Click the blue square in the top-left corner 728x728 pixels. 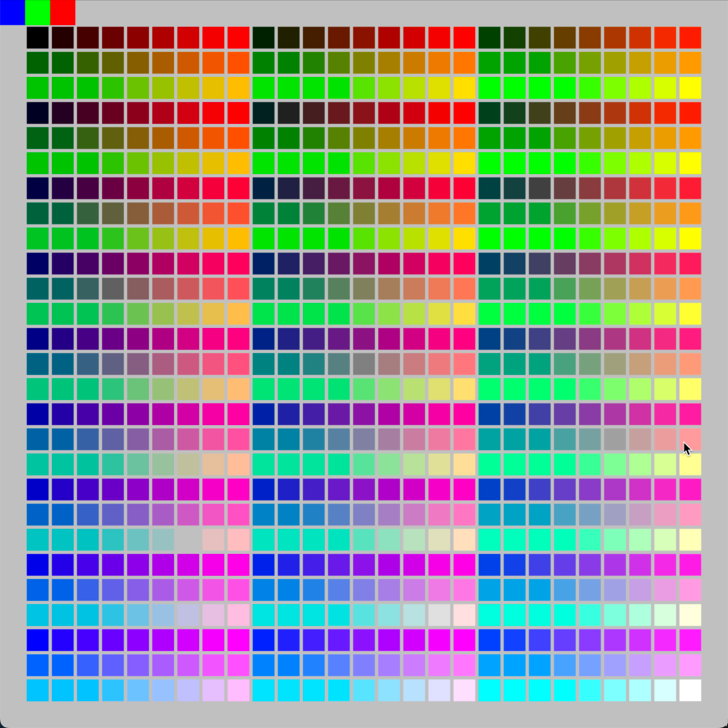click(12, 12)
